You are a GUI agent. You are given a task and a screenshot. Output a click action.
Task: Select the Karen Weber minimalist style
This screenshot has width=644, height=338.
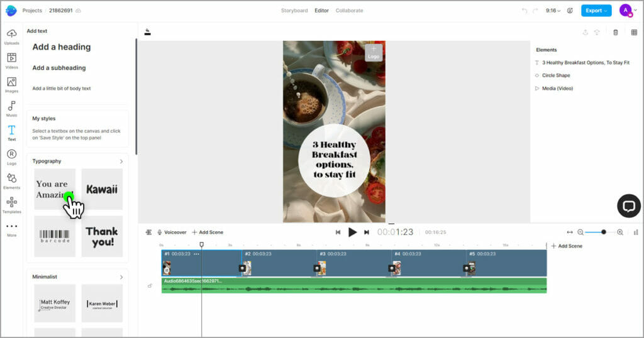tap(102, 303)
